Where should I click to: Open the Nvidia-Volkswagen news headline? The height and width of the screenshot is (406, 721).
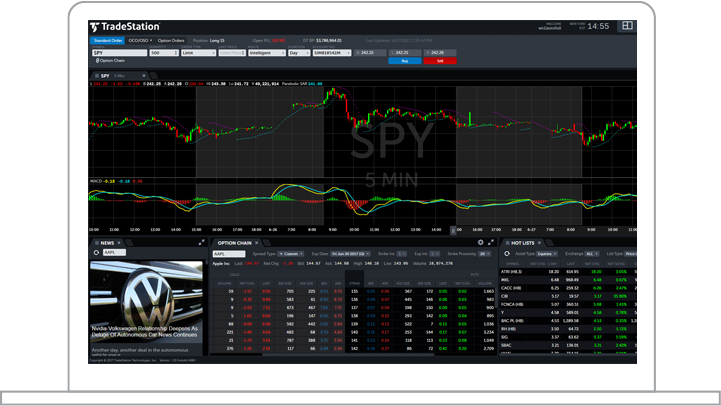pyautogui.click(x=144, y=332)
